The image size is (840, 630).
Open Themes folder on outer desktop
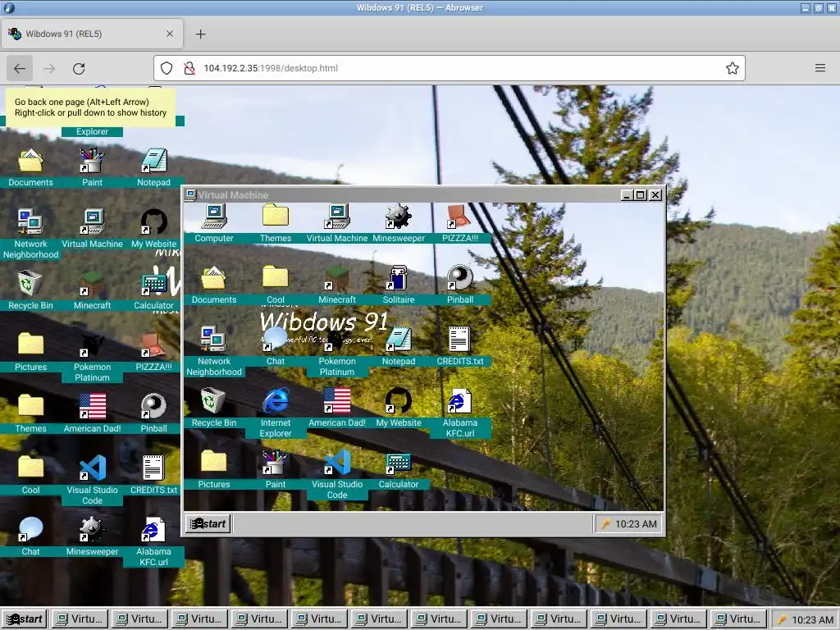[x=30, y=413]
